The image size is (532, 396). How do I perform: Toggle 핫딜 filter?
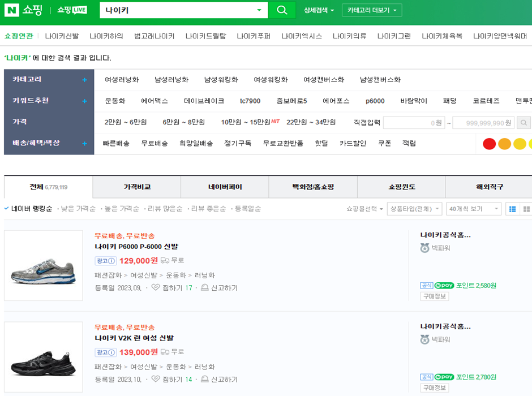click(x=321, y=144)
